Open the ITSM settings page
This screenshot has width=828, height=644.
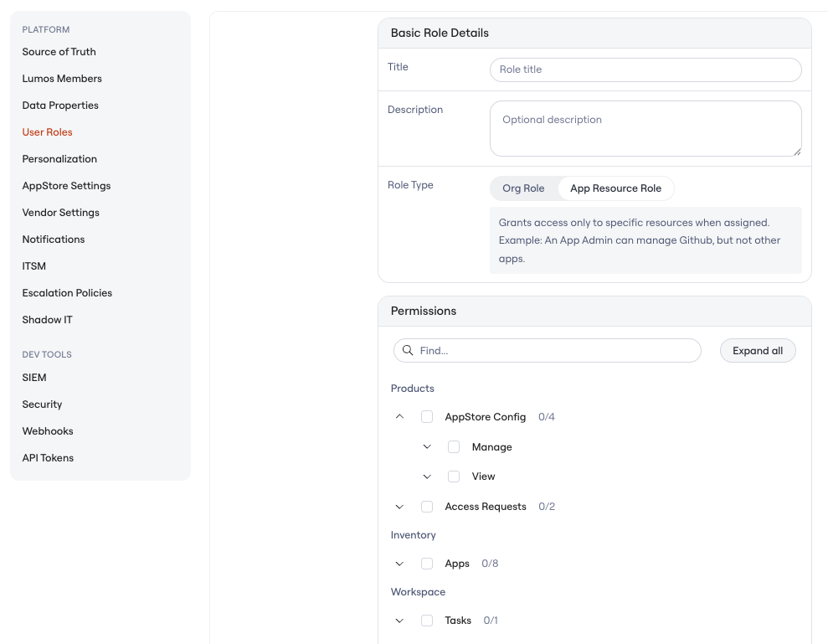tap(33, 266)
